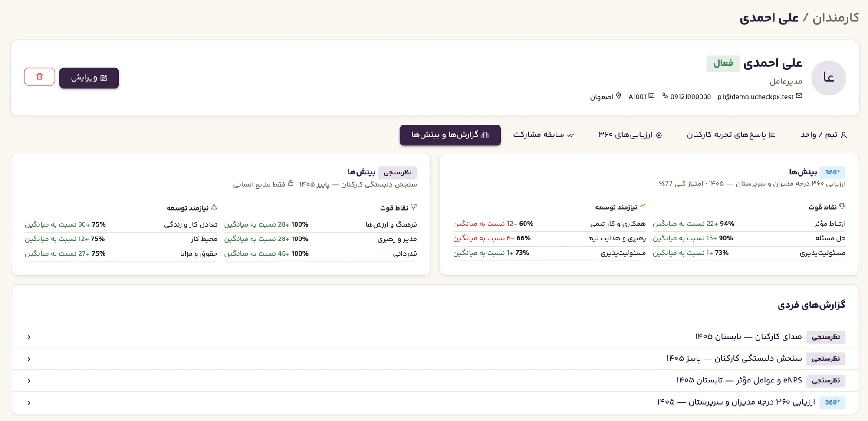Click the red trash delete button
Viewport: 868px width, 421px height.
[x=39, y=77]
